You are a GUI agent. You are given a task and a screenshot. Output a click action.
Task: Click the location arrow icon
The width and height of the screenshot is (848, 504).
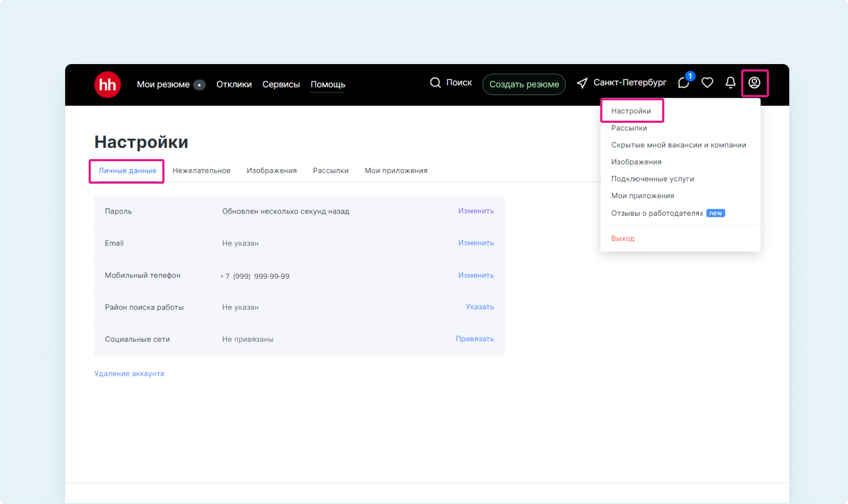(582, 83)
